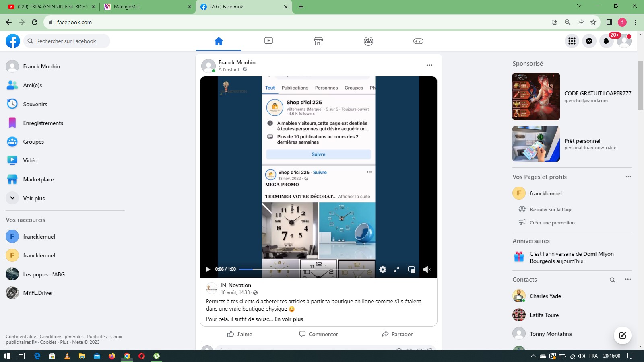Unmute the video sound
Viewport: 644px width, 362px height.
[427, 269]
